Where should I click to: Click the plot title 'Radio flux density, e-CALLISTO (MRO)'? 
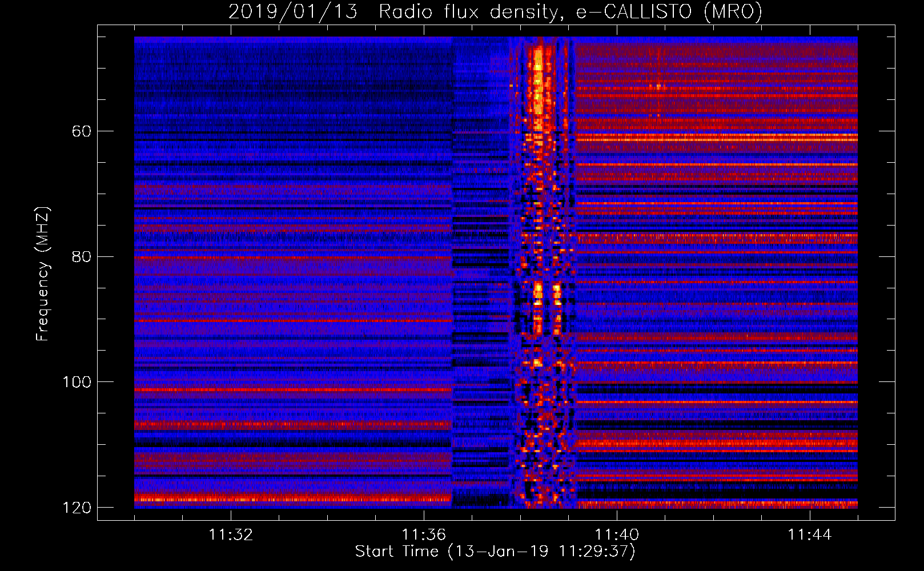coord(571,12)
